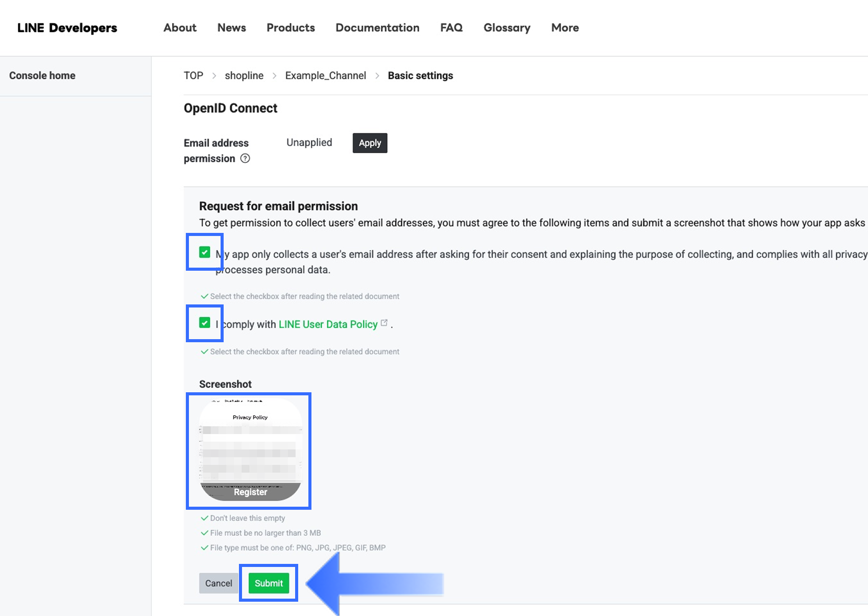This screenshot has width=868, height=616.
Task: Open the More navigation menu
Action: pos(565,28)
